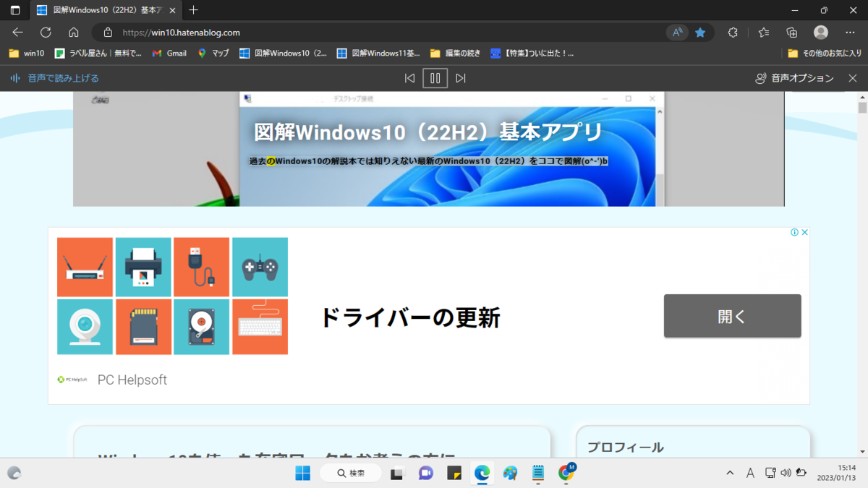
Task: Open Paint from the taskbar
Action: click(511, 473)
